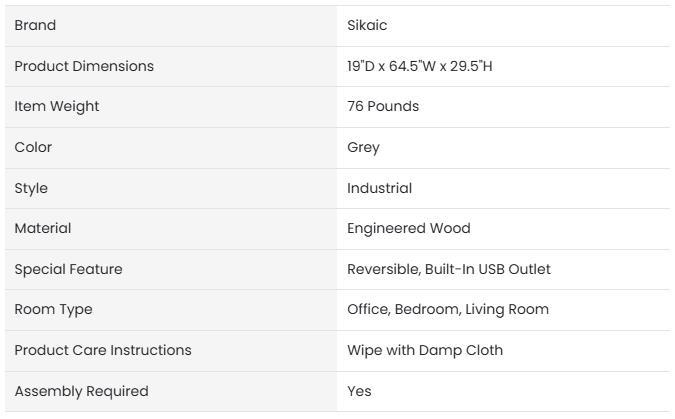675x419 pixels.
Task: Click the Room Type label
Action: pos(53,309)
